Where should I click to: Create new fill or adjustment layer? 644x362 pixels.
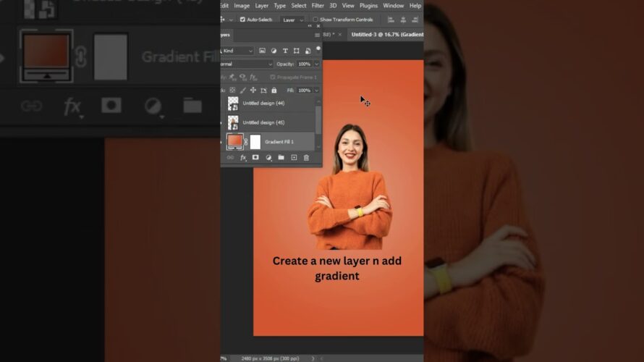click(x=268, y=158)
